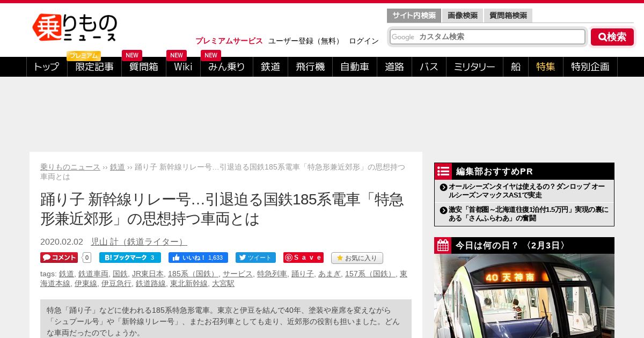
Task: Click the 踊り子 tag
Action: pos(303,274)
